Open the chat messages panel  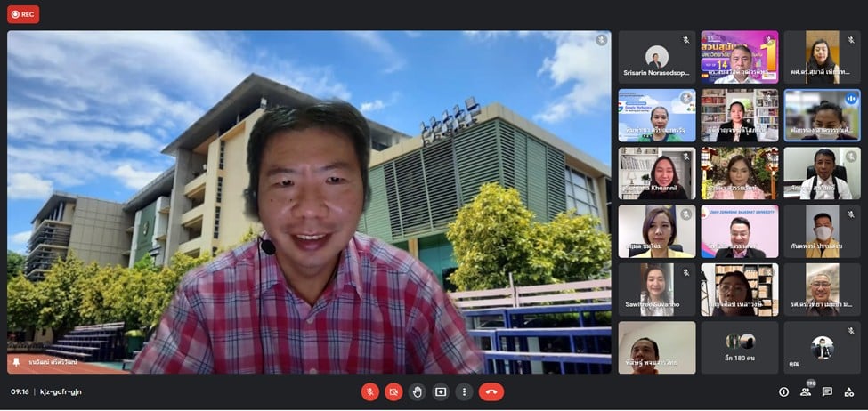[827, 391]
